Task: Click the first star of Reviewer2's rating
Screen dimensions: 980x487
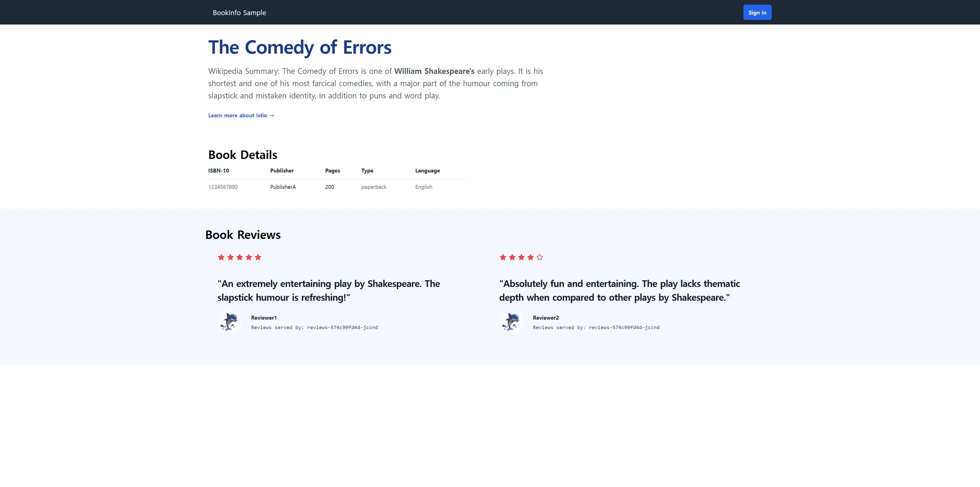Action: tap(503, 257)
